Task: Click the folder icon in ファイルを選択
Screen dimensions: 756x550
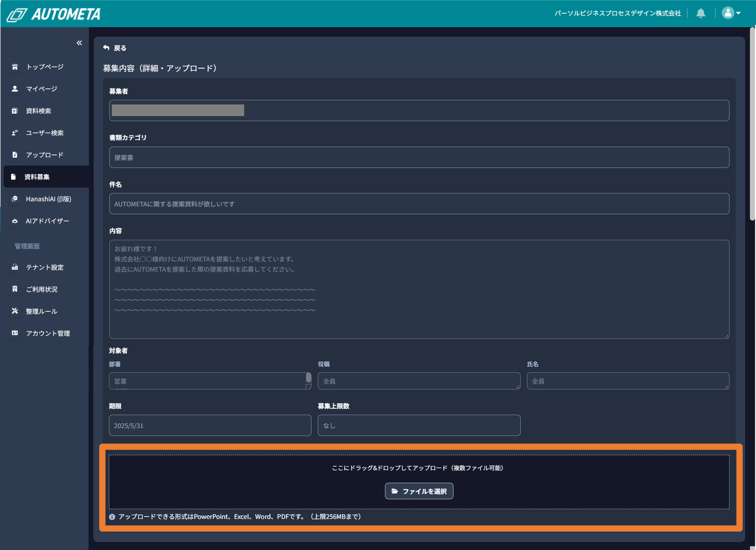Action: (395, 491)
